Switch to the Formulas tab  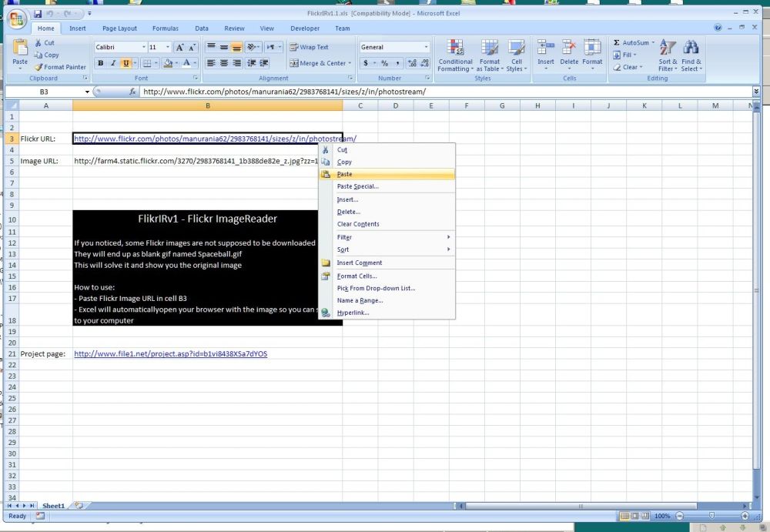(166, 28)
